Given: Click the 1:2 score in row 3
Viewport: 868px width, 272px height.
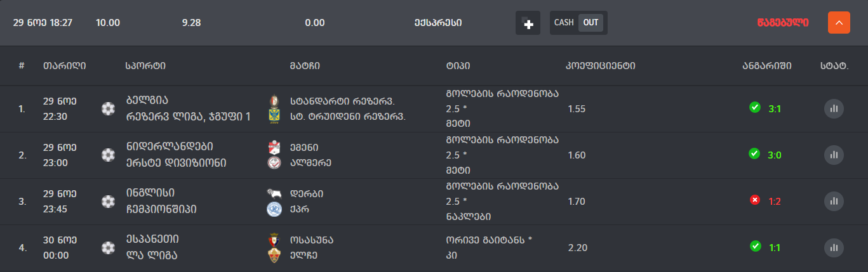Looking at the screenshot, I should 775,201.
